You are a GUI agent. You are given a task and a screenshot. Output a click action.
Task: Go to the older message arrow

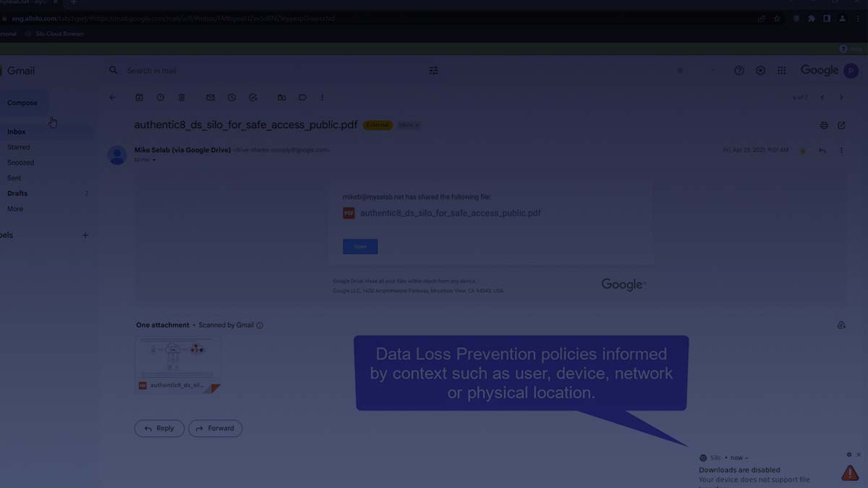coord(841,98)
